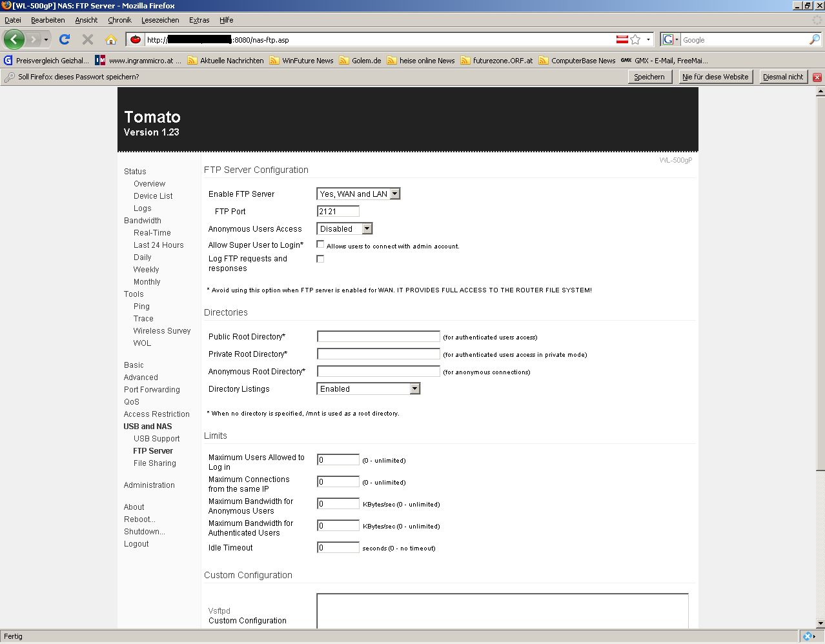Open the Enable FTP Server dropdown

point(358,194)
